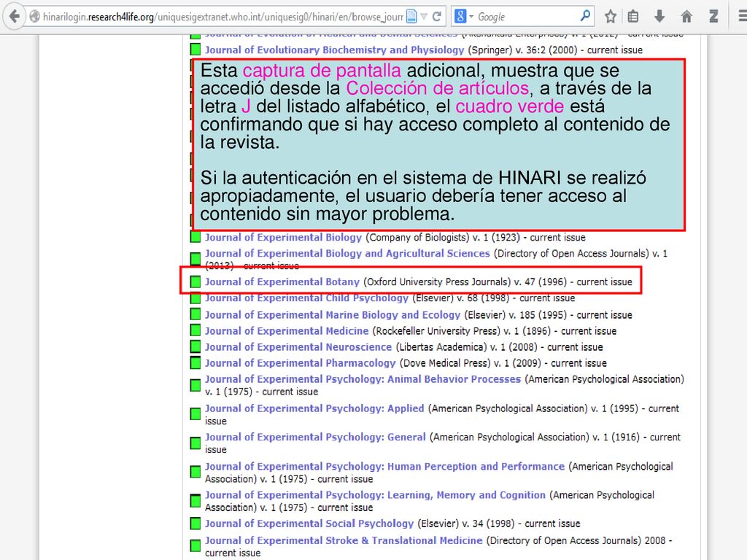Click green square beside Experimental Neuroscience

pyautogui.click(x=196, y=346)
